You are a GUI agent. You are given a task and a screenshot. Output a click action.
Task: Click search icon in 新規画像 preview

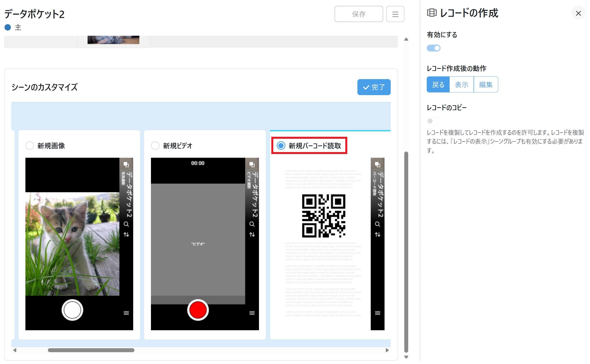pyautogui.click(x=126, y=224)
